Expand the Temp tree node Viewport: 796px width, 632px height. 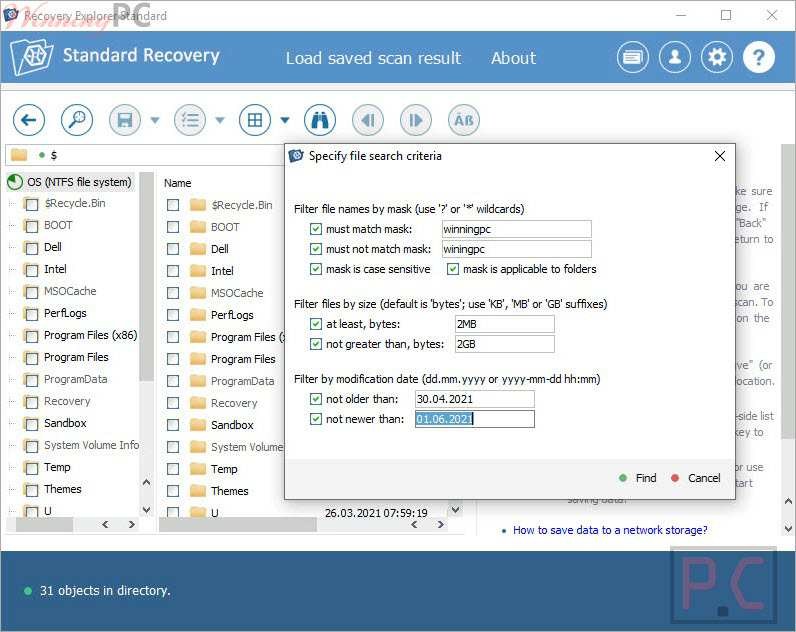coord(12,468)
